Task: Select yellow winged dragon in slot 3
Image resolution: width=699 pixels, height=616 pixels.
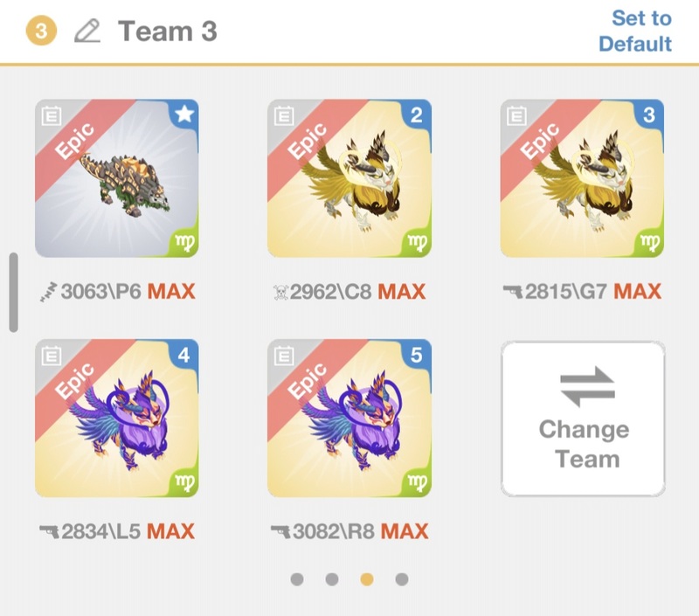Action: [582, 178]
